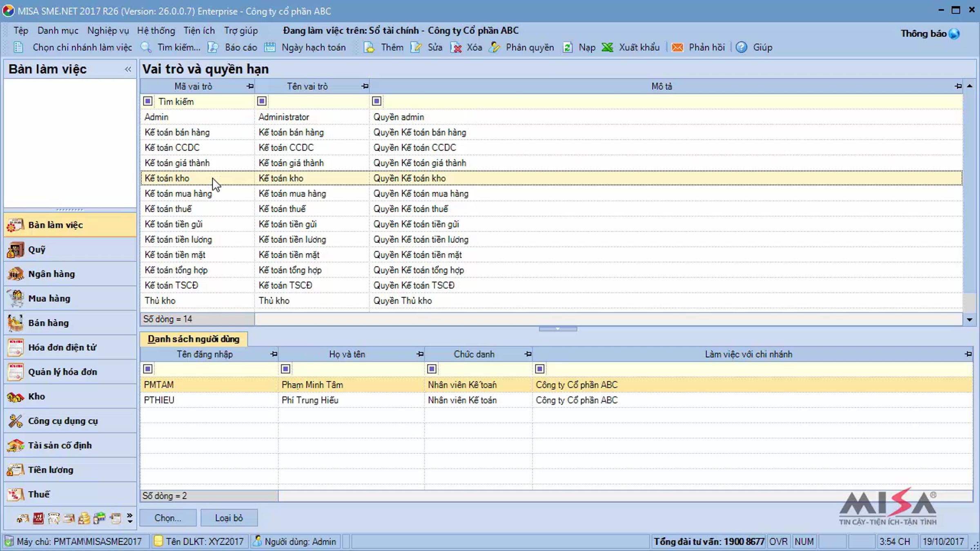Open the filter operator for Tên đăng nhập
Viewport: 980px width, 551px height.
(148, 369)
